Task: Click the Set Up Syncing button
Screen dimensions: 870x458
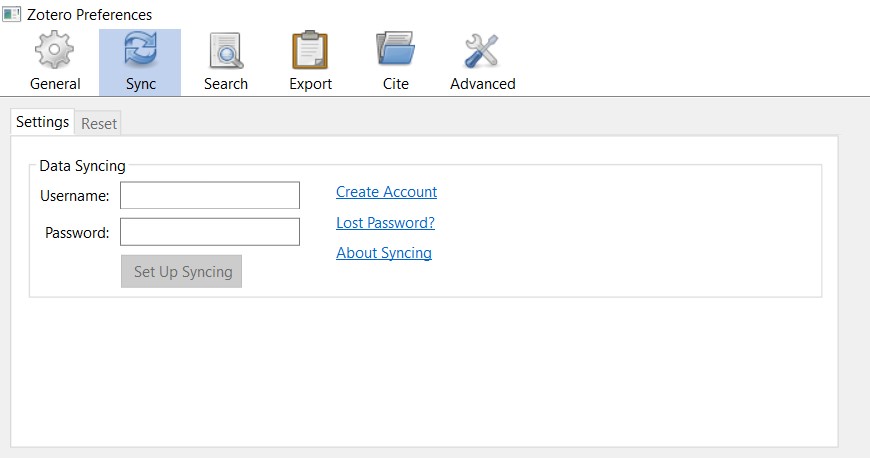Action: point(181,271)
